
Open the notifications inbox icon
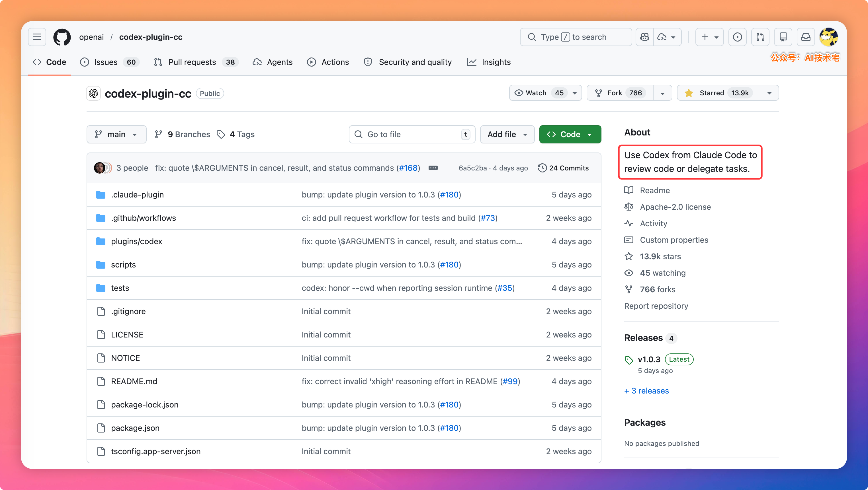click(x=806, y=37)
